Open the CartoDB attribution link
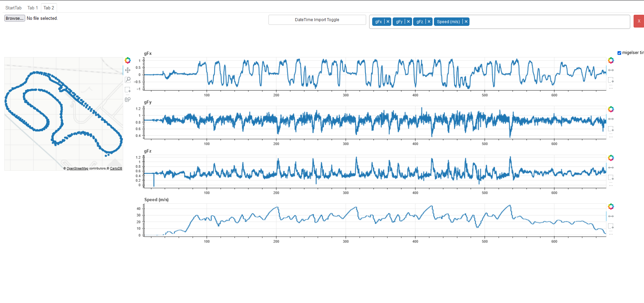644x303 pixels. [116, 168]
